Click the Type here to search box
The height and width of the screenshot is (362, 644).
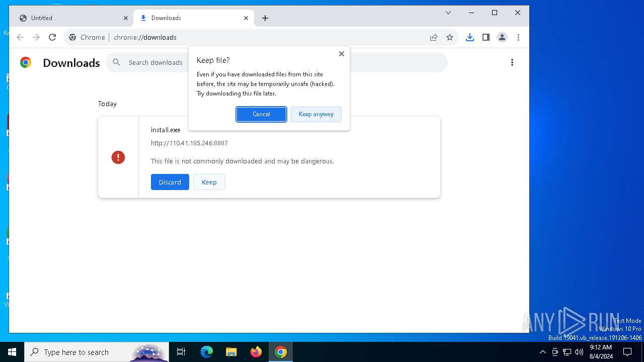tap(96, 352)
